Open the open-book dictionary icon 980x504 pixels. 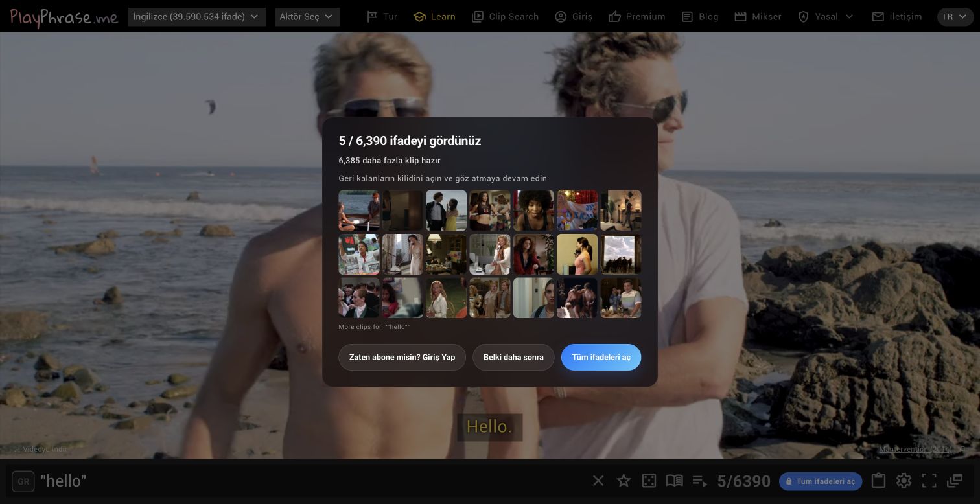point(674,481)
